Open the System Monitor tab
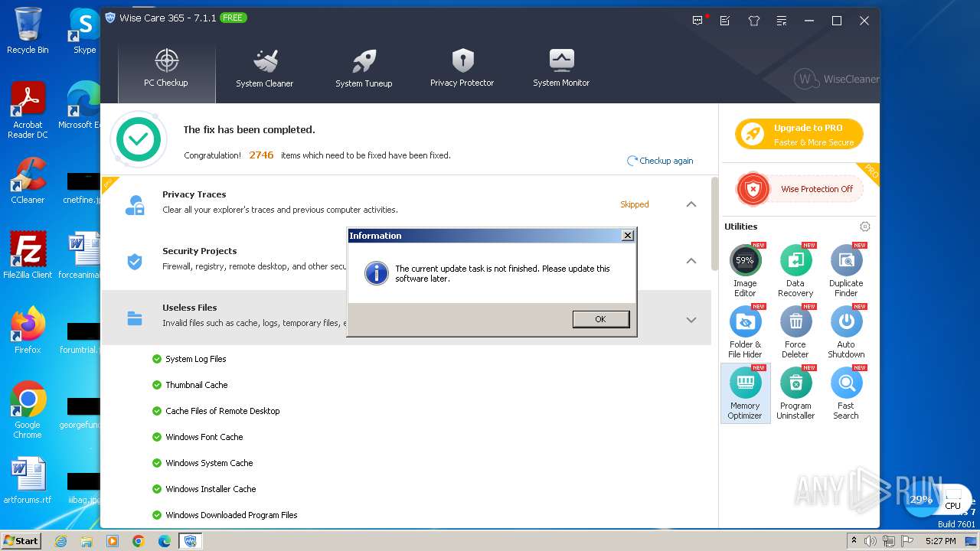 point(561,69)
